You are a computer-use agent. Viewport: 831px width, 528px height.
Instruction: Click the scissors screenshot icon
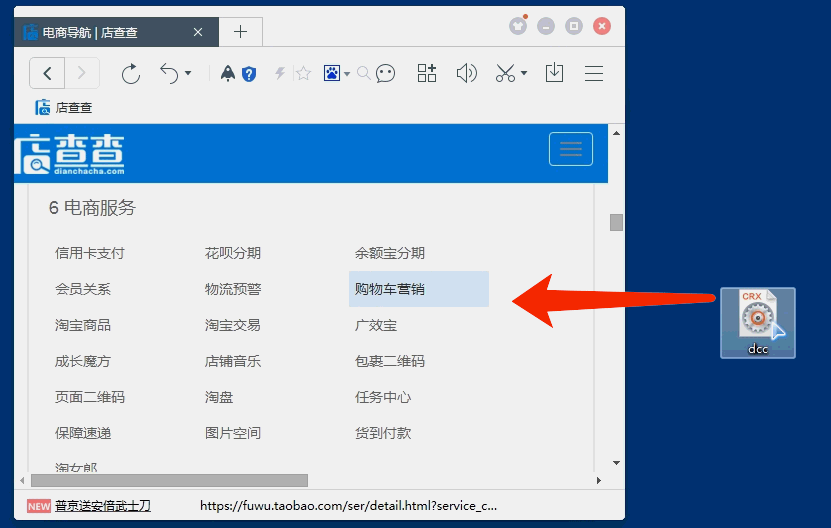[x=505, y=73]
